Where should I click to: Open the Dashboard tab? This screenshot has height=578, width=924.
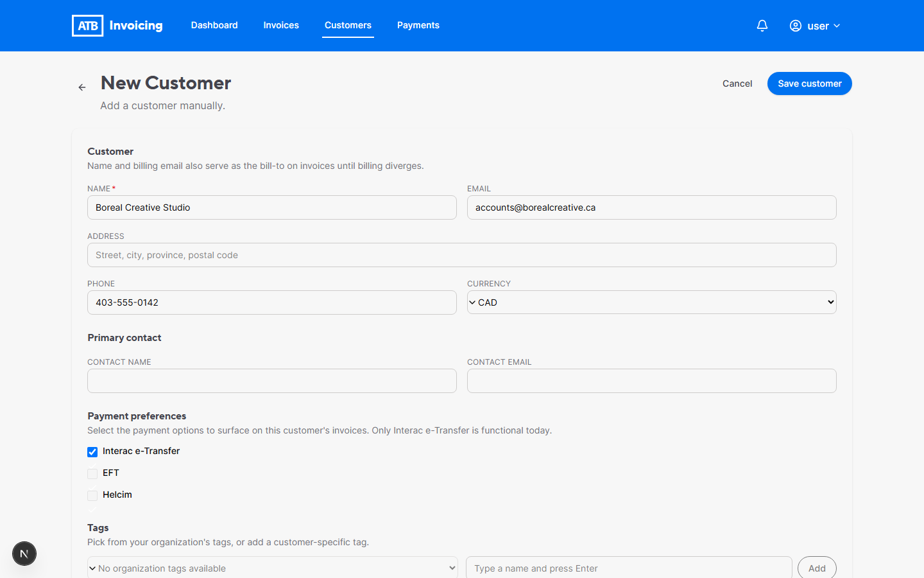[214, 25]
